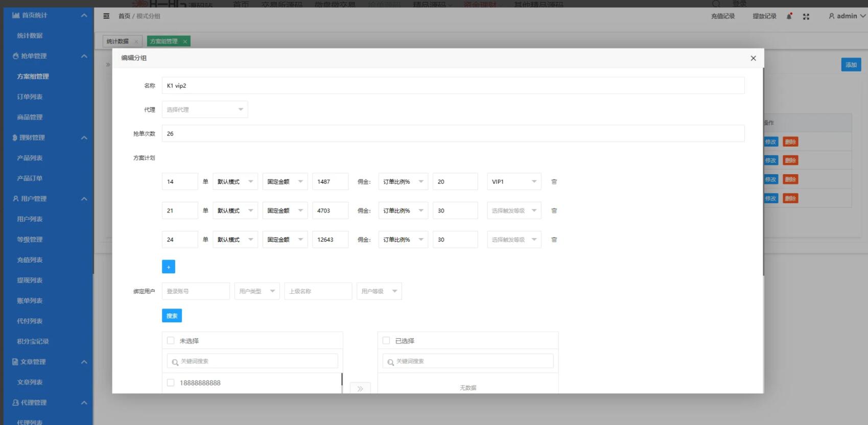
Task: Open notifications bell icon in header
Action: coord(789,16)
